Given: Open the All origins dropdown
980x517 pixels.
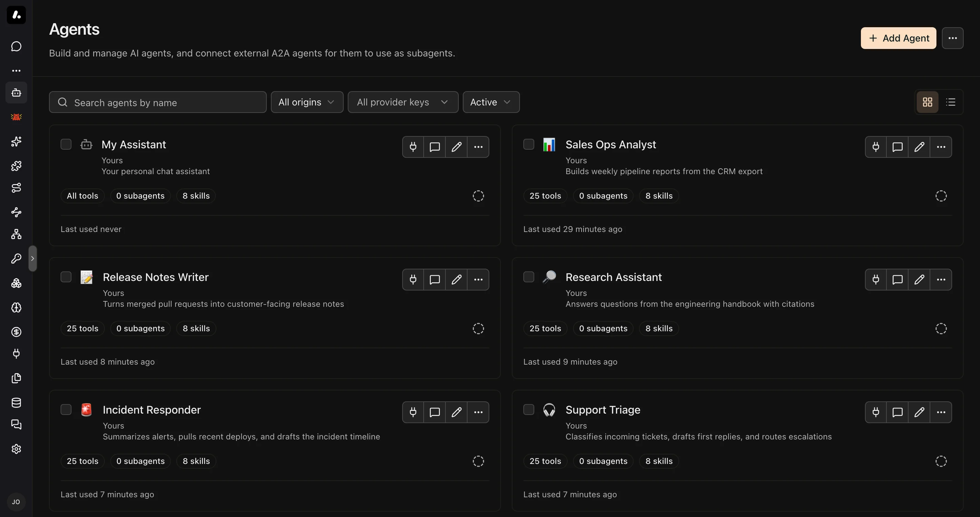Looking at the screenshot, I should coord(307,102).
